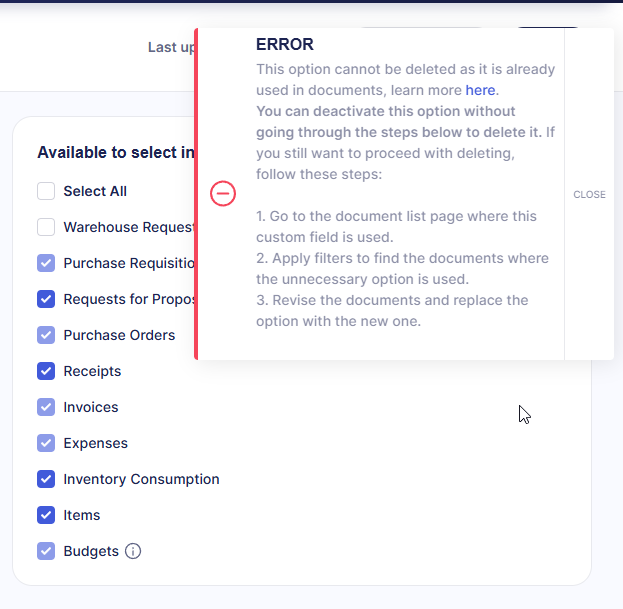The height and width of the screenshot is (609, 623).
Task: Click the Inventory Consumption label text
Action: pyautogui.click(x=141, y=479)
